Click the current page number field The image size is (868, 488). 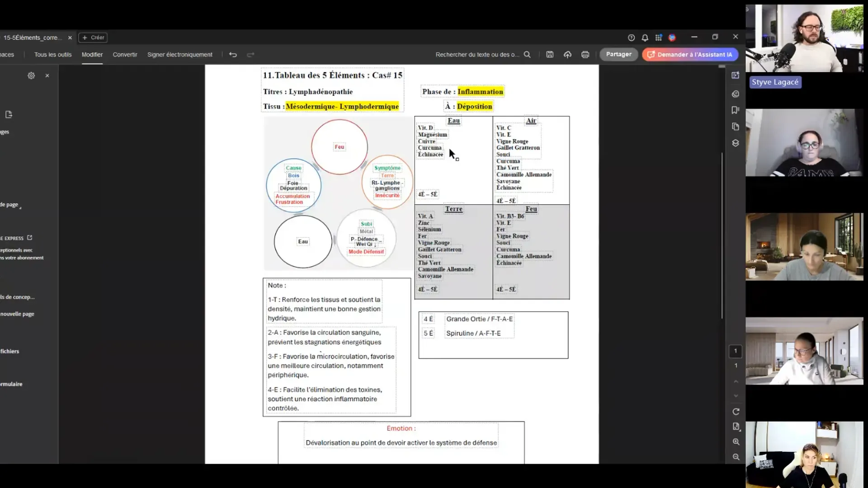736,351
